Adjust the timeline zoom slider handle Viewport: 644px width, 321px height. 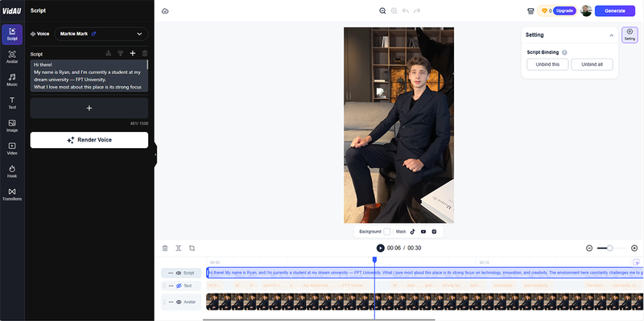point(610,248)
